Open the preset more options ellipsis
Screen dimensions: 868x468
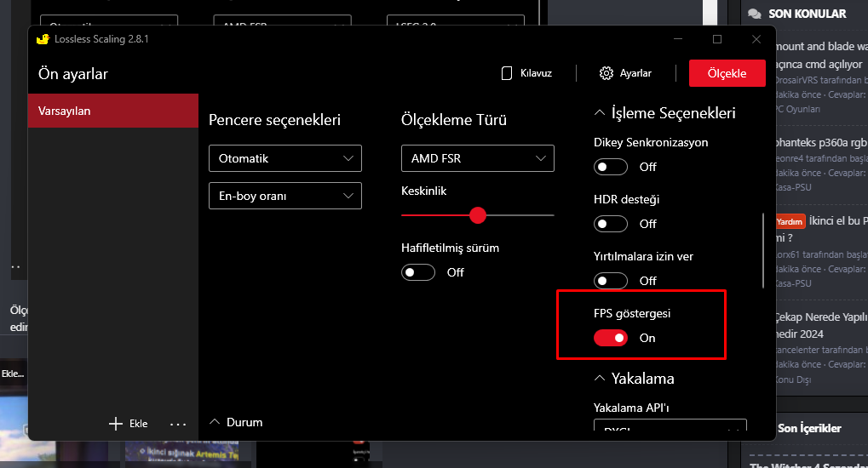click(x=178, y=425)
